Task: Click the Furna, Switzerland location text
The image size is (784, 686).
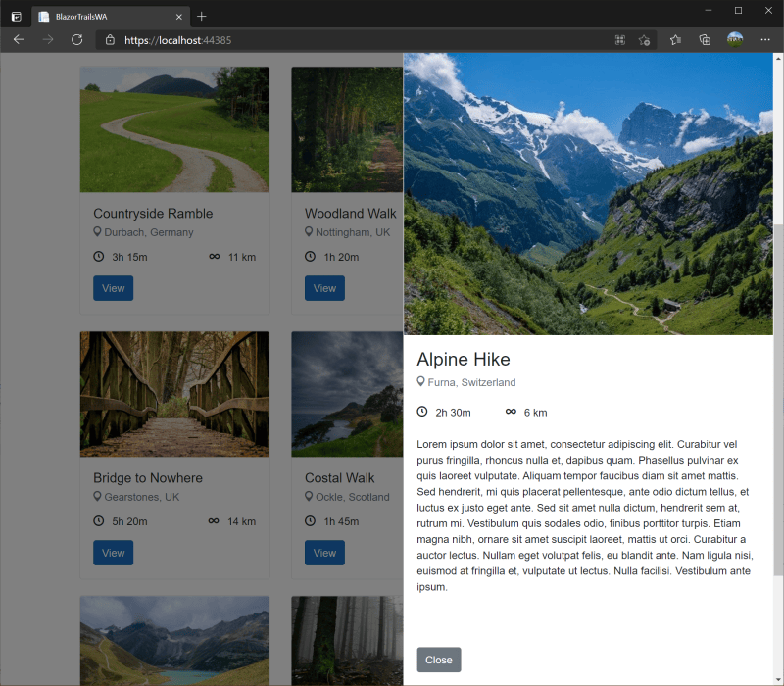Action: click(471, 382)
